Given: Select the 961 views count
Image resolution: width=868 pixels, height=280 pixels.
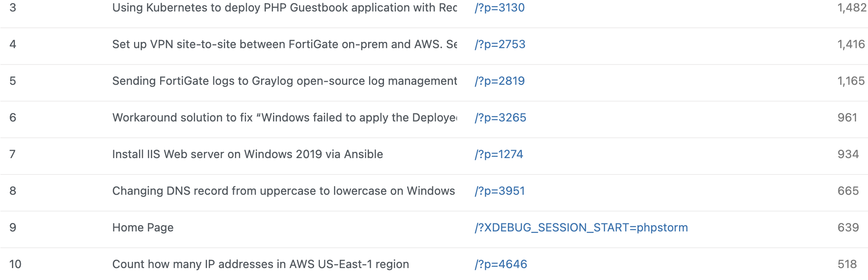Looking at the screenshot, I should pyautogui.click(x=847, y=118).
